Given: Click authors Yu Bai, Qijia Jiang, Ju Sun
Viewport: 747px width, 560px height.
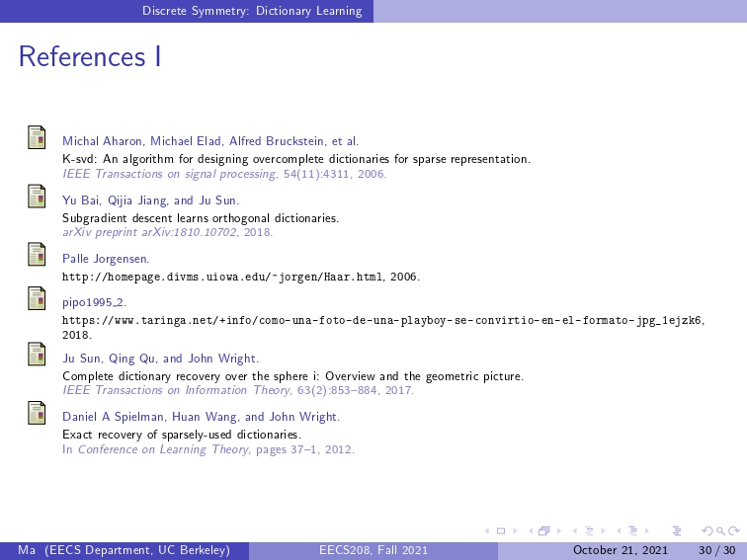Looking at the screenshot, I should pyautogui.click(x=150, y=200).
